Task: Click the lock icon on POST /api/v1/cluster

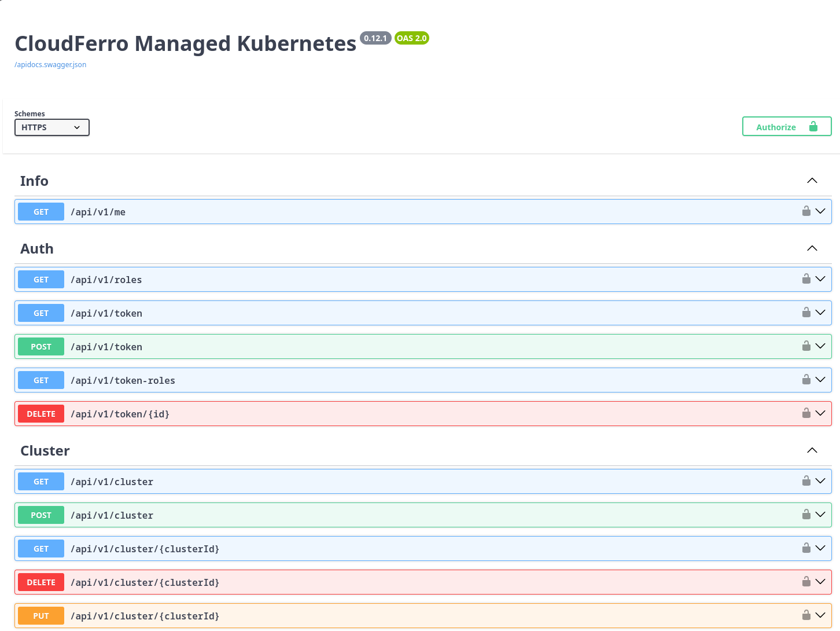Action: pyautogui.click(x=806, y=514)
